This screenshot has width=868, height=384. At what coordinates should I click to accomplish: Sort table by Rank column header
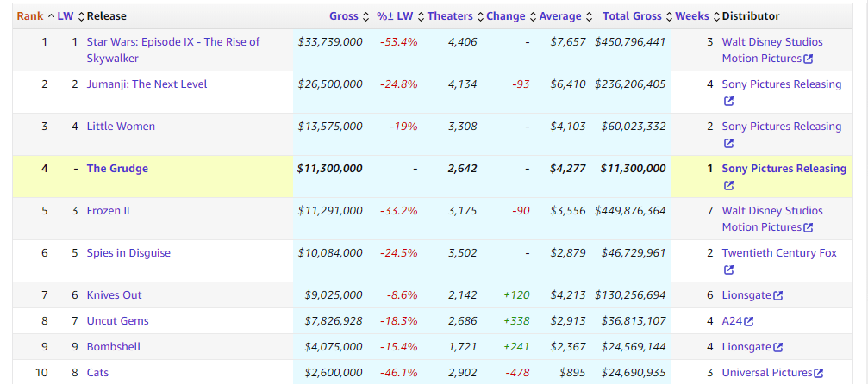(30, 16)
